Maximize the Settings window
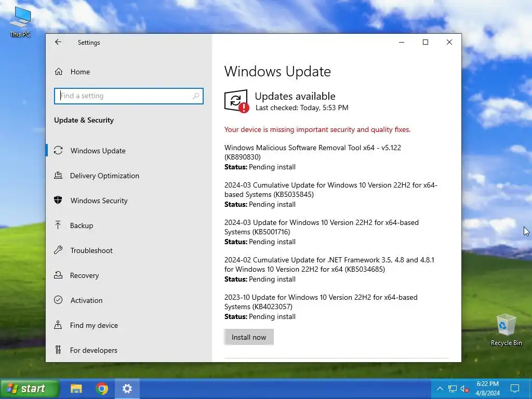This screenshot has width=532, height=399. (425, 42)
